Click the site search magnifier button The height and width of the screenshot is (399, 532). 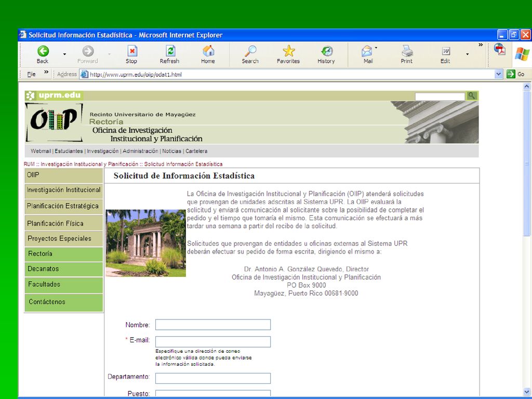point(471,96)
